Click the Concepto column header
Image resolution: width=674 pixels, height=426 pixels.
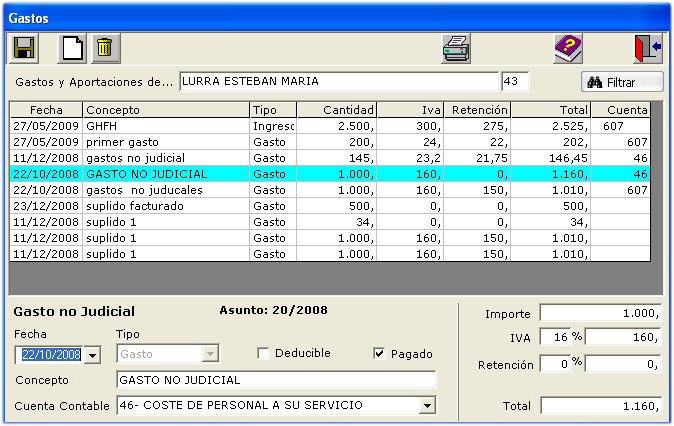point(165,110)
